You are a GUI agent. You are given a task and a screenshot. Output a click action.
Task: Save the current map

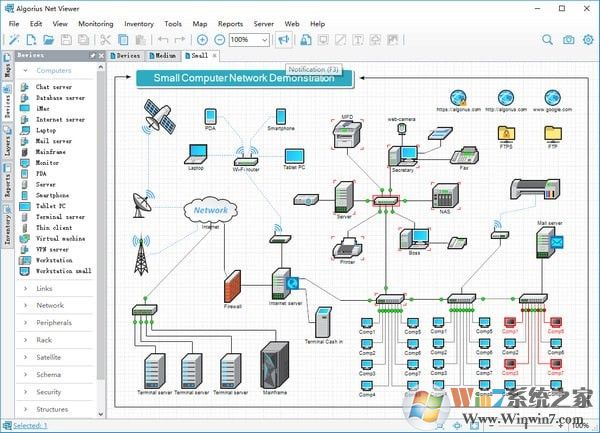point(67,40)
